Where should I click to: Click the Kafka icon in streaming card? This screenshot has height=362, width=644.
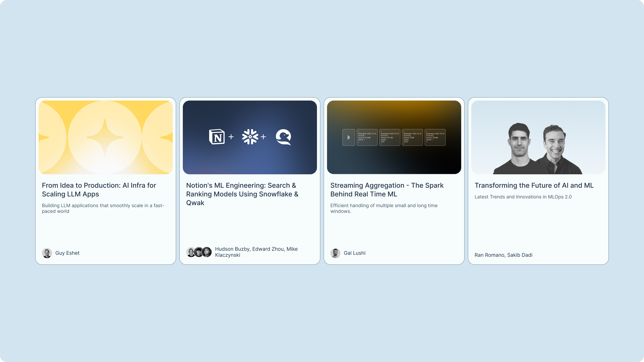348,137
